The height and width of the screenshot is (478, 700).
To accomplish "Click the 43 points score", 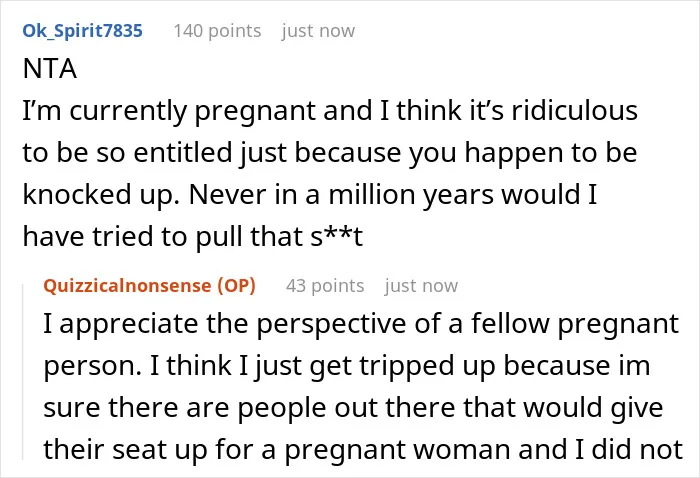I will click(x=325, y=286).
